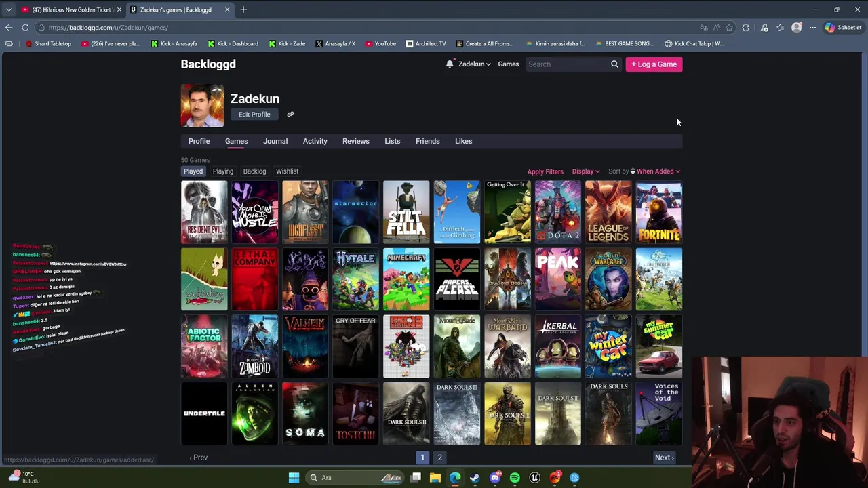Open Windows Start menu
Screen dimensions: 868x488
pyautogui.click(x=294, y=478)
